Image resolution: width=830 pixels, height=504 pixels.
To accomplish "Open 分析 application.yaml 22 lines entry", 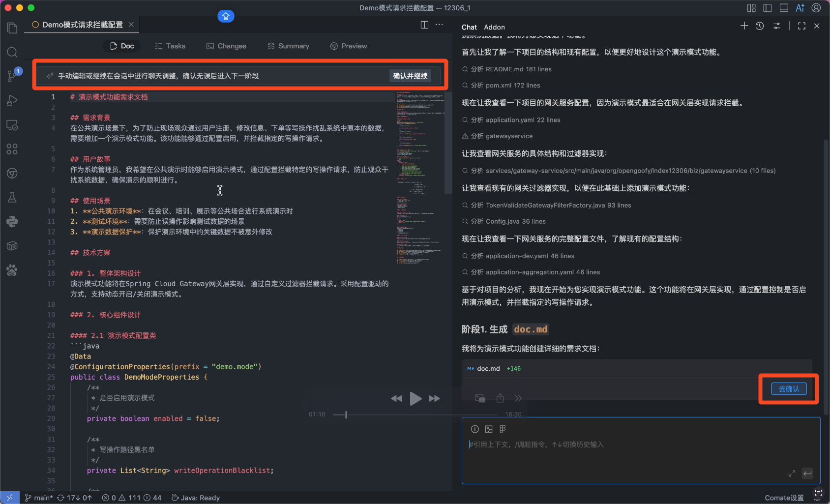I will (x=511, y=119).
